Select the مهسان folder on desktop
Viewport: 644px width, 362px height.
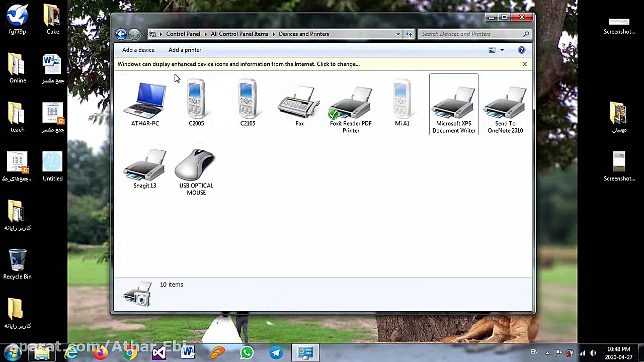(x=619, y=117)
